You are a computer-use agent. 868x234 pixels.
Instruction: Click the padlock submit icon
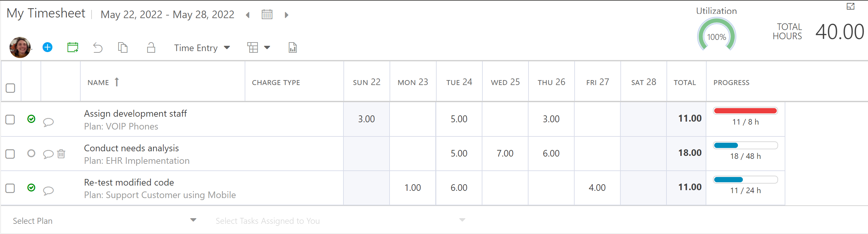151,47
